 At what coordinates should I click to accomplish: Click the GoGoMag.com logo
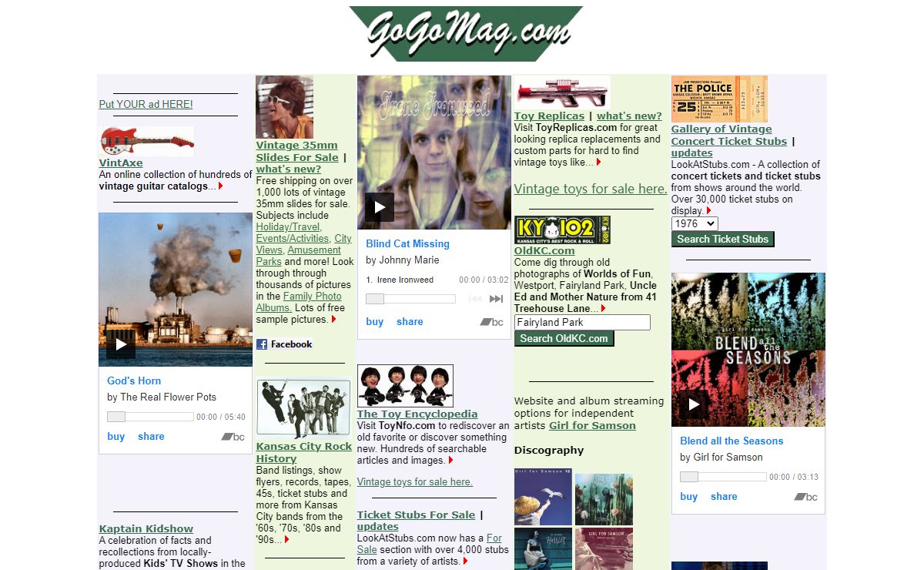(466, 34)
